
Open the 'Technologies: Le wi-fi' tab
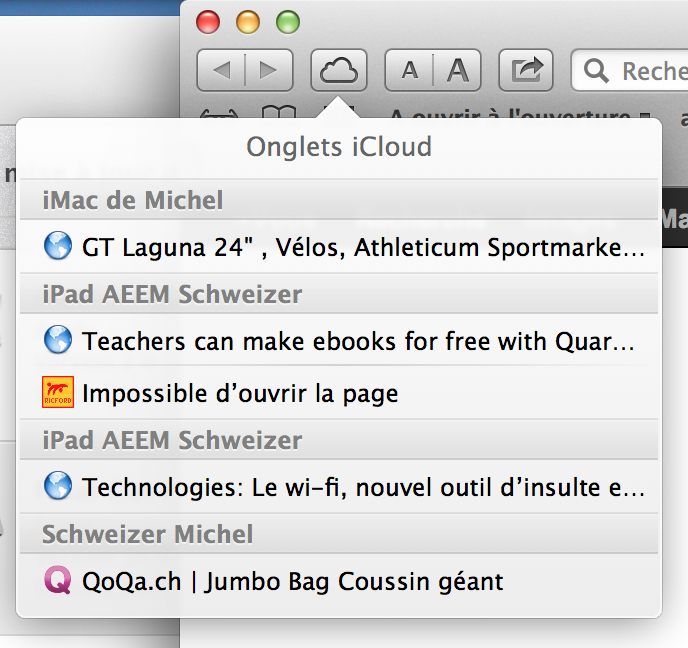coord(362,487)
